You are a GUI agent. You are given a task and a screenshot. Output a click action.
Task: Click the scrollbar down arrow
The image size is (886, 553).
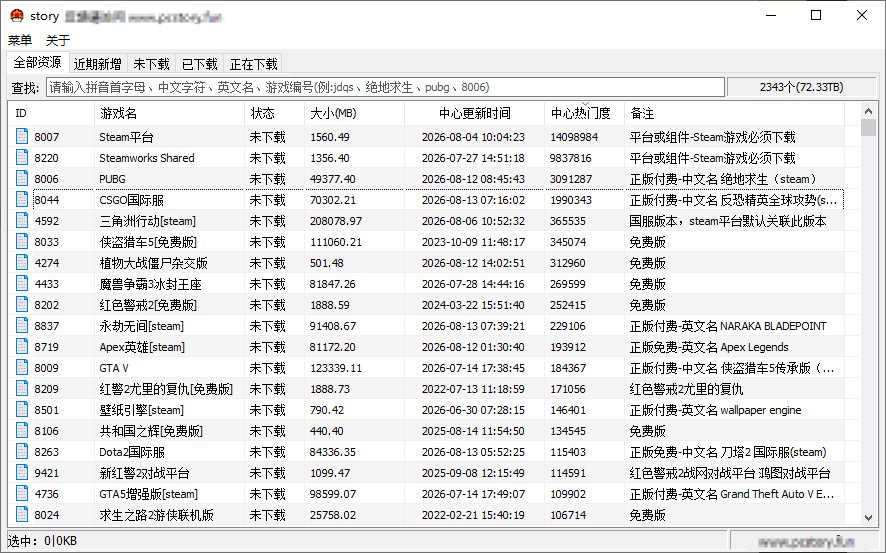[x=868, y=517]
